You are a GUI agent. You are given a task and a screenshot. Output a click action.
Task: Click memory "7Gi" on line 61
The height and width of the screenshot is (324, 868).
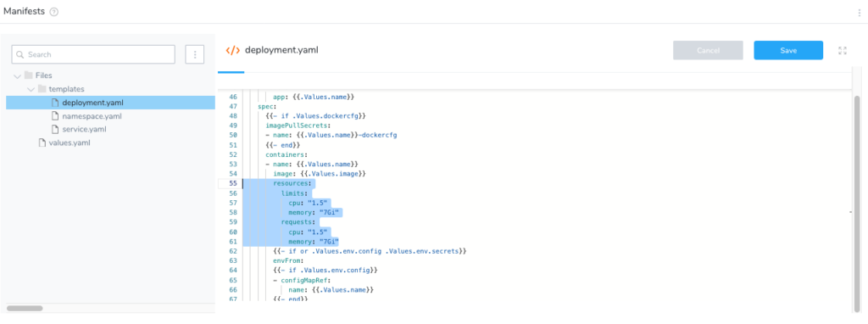tap(314, 242)
